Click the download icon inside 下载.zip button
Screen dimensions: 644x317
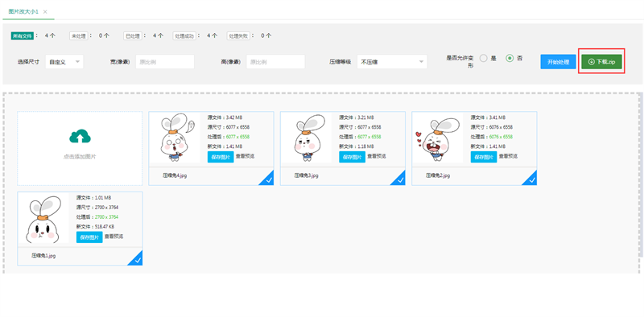tap(592, 62)
